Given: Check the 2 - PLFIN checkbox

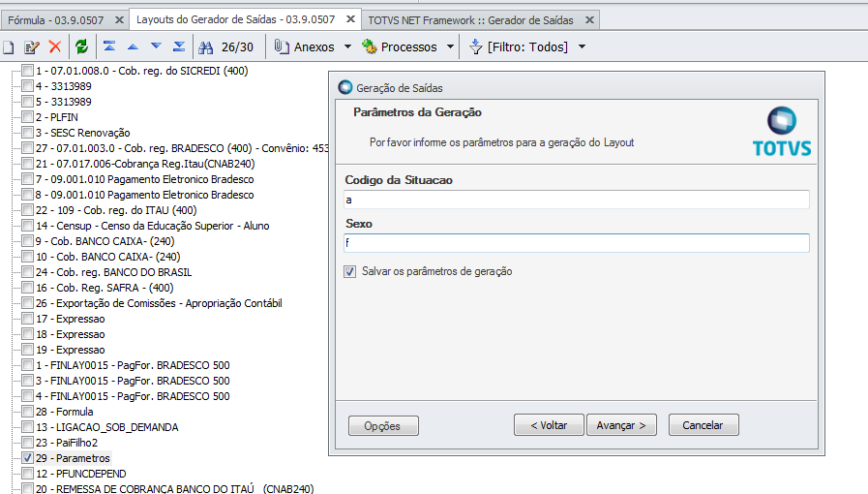Looking at the screenshot, I should 28,116.
